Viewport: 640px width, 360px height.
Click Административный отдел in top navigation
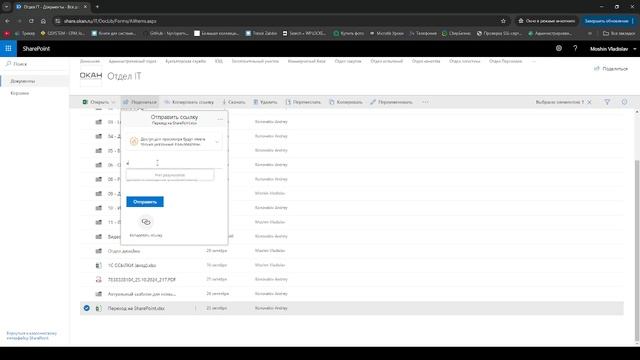(x=132, y=61)
